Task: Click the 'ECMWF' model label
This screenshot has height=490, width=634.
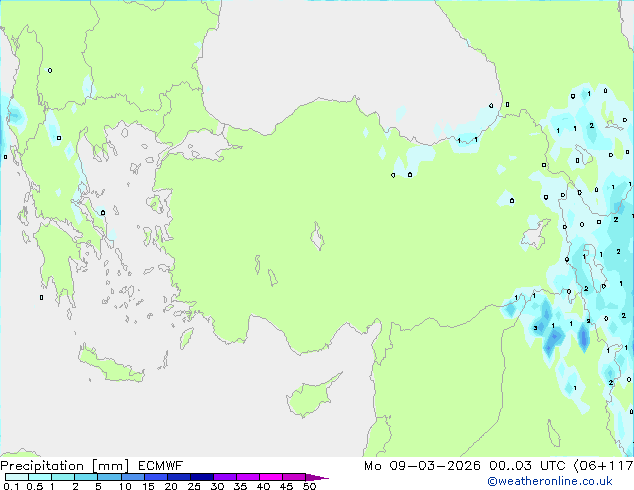Action: (x=161, y=466)
